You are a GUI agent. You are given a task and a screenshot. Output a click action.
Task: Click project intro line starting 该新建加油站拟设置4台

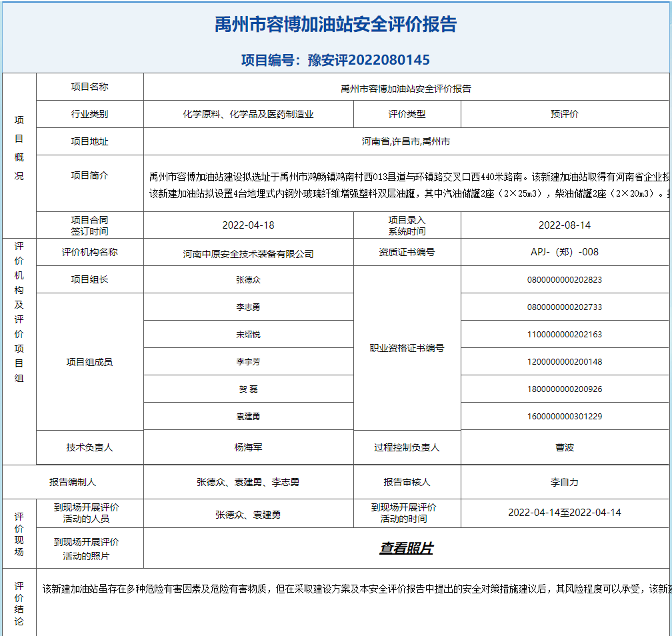pos(409,194)
